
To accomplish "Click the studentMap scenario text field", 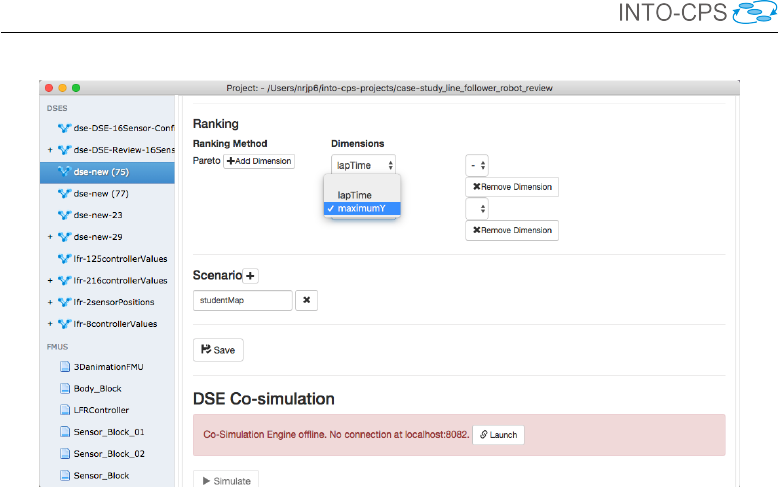I will point(242,300).
